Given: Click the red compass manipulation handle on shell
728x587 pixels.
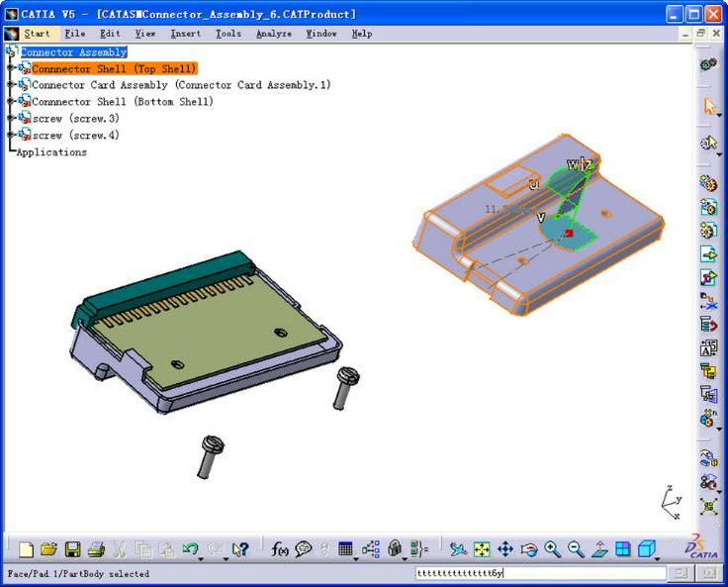Looking at the screenshot, I should click(x=569, y=233).
